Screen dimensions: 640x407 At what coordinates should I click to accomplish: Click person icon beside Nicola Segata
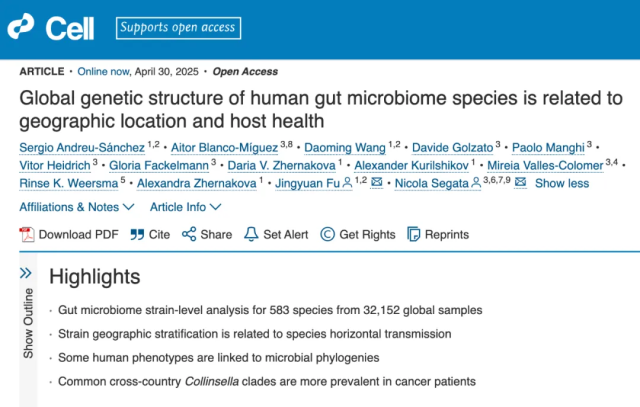[x=476, y=183]
